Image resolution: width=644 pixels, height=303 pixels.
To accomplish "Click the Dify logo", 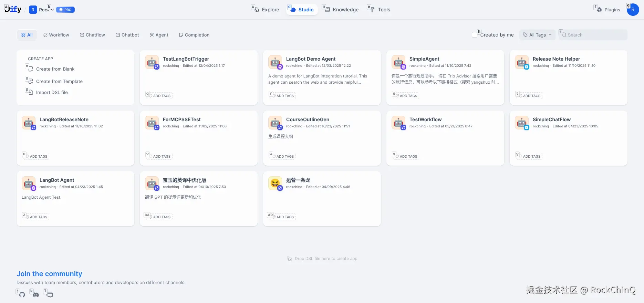I will click(13, 9).
